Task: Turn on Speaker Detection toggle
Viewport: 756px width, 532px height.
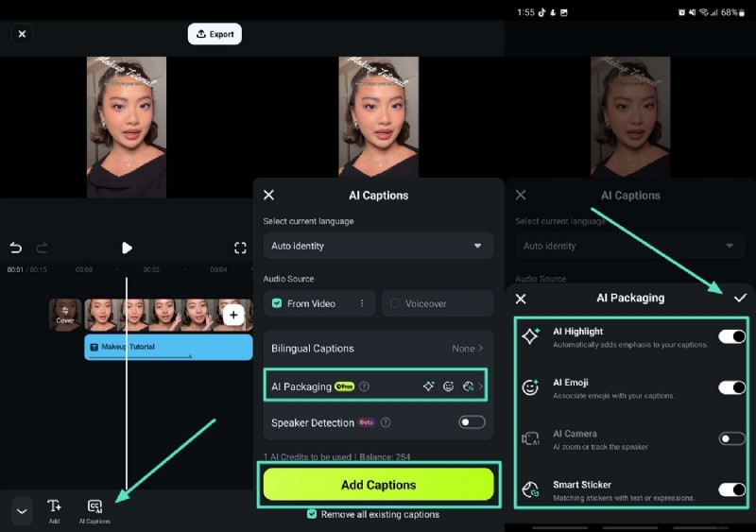Action: click(472, 422)
